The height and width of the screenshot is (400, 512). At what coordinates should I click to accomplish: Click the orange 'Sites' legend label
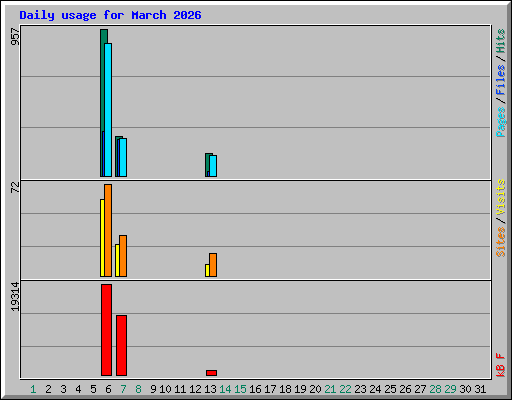click(501, 242)
